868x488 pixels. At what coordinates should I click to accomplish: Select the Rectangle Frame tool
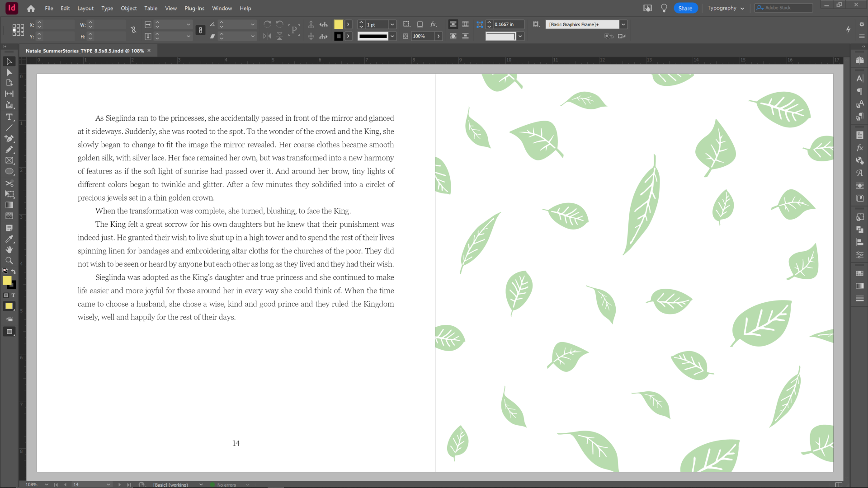tap(9, 160)
